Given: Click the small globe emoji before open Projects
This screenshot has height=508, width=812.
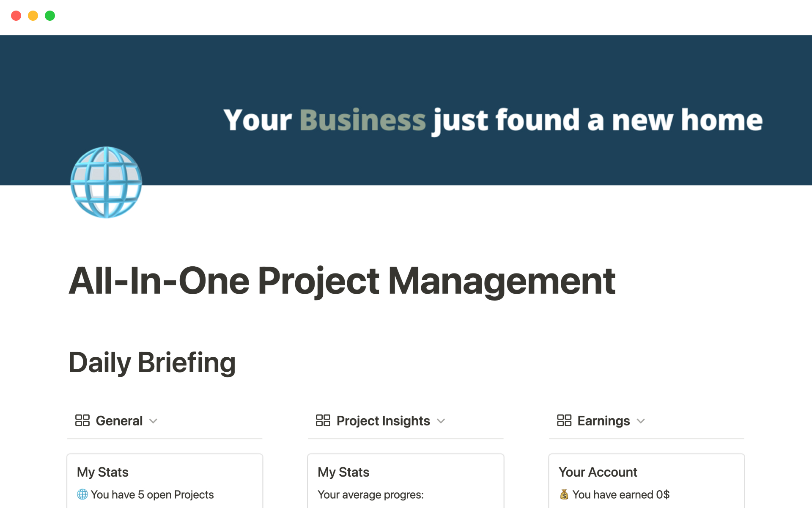Looking at the screenshot, I should [x=82, y=494].
